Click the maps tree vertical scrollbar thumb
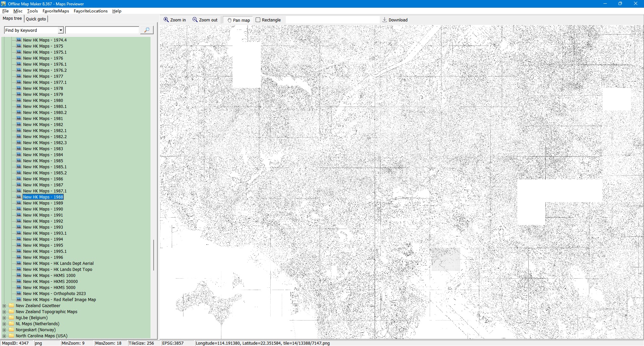 [154, 255]
